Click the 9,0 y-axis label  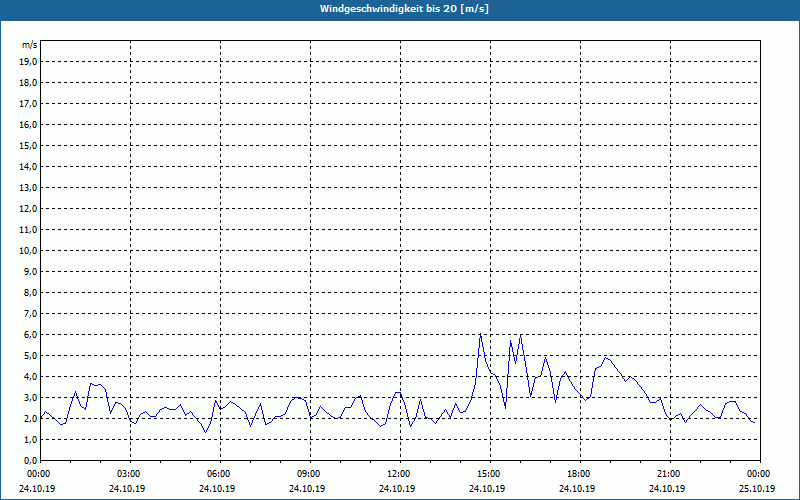click(x=31, y=271)
